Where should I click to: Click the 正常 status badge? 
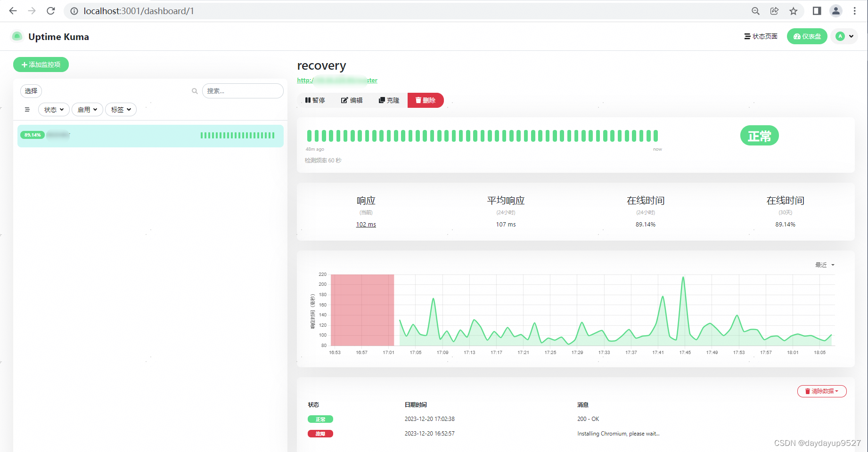coord(759,136)
